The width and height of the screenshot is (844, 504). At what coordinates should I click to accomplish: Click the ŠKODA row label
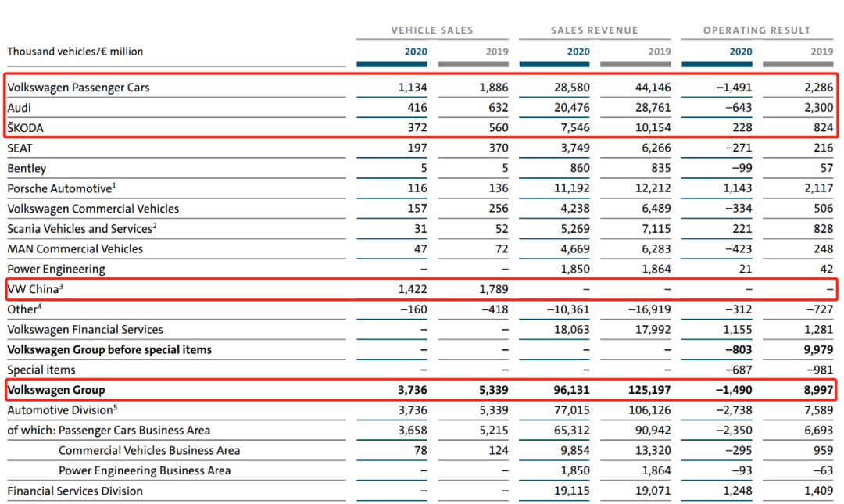tap(25, 127)
